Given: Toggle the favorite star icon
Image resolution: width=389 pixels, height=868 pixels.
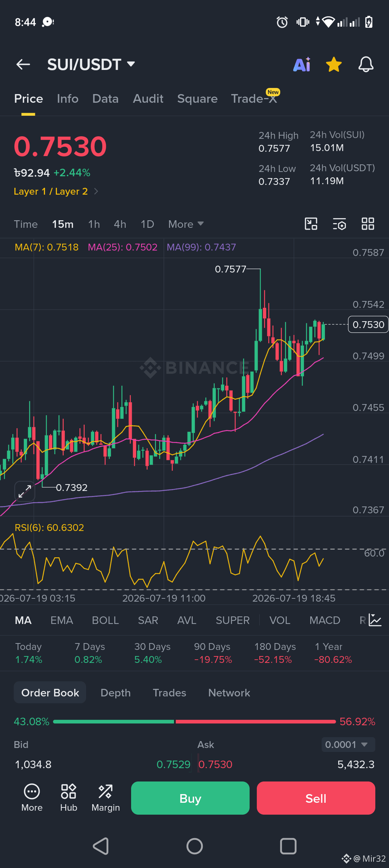Looking at the screenshot, I should (x=334, y=65).
